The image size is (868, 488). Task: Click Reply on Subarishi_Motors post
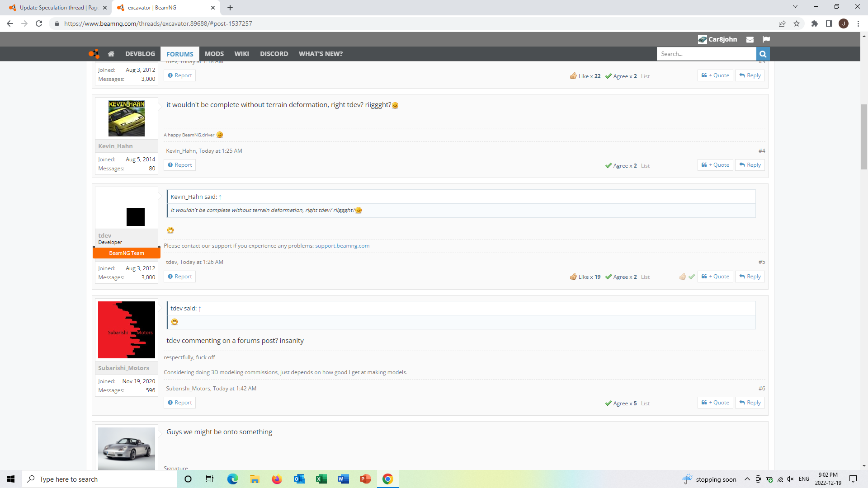[750, 403]
